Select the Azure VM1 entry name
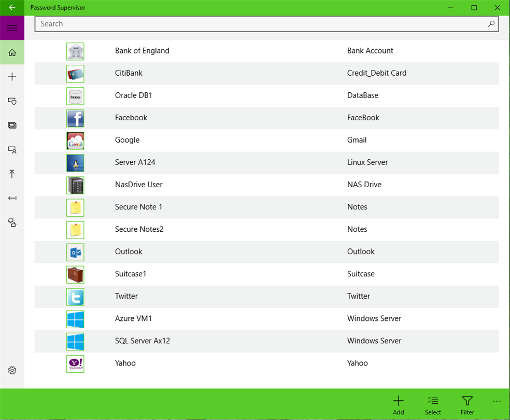This screenshot has width=510, height=420. [133, 318]
